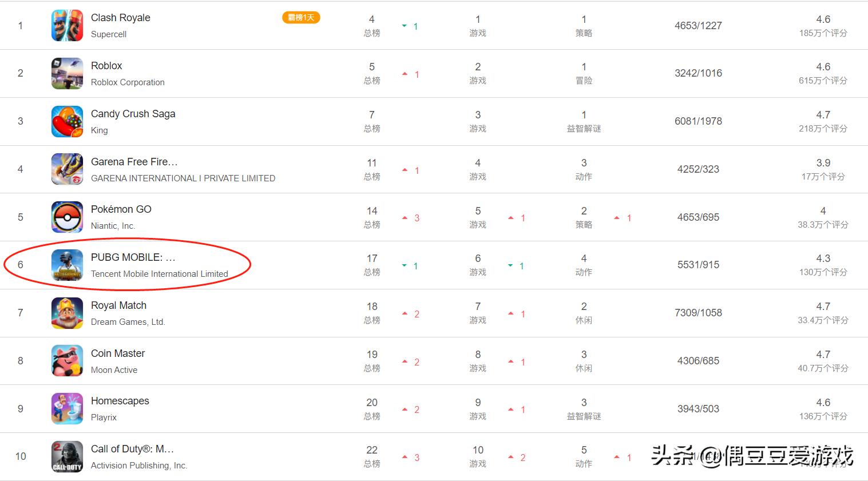Screen dimensions: 868x481
Task: Open the Garena Free Fire icon
Action: tap(68, 169)
